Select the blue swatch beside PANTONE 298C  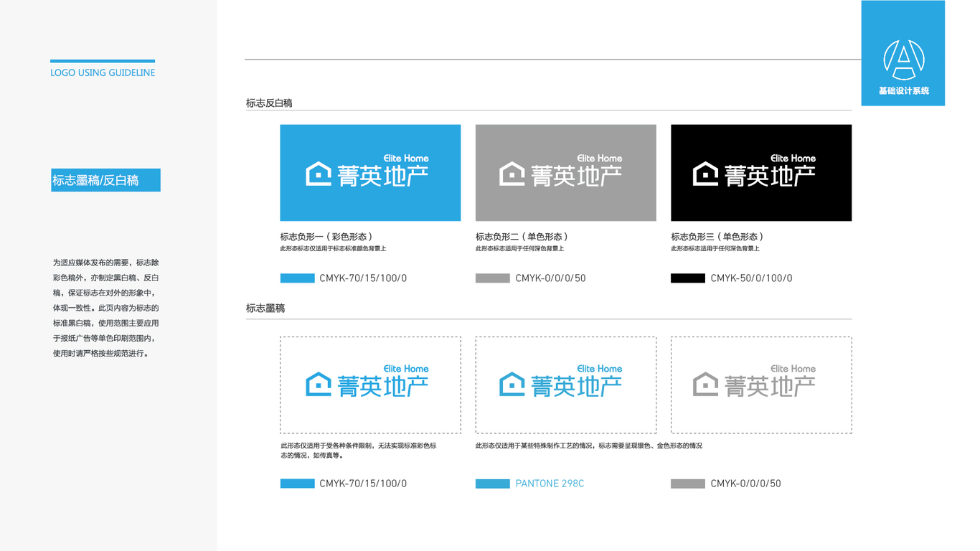pyautogui.click(x=492, y=484)
